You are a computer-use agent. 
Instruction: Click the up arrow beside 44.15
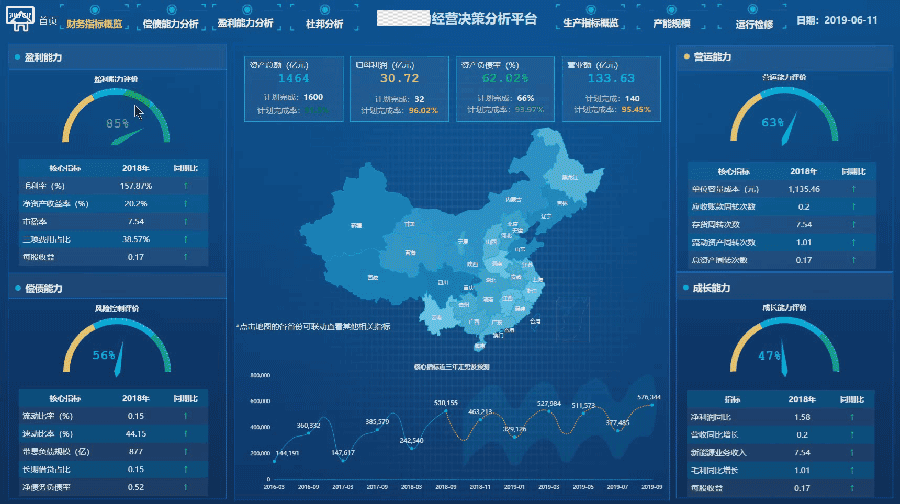tap(185, 434)
